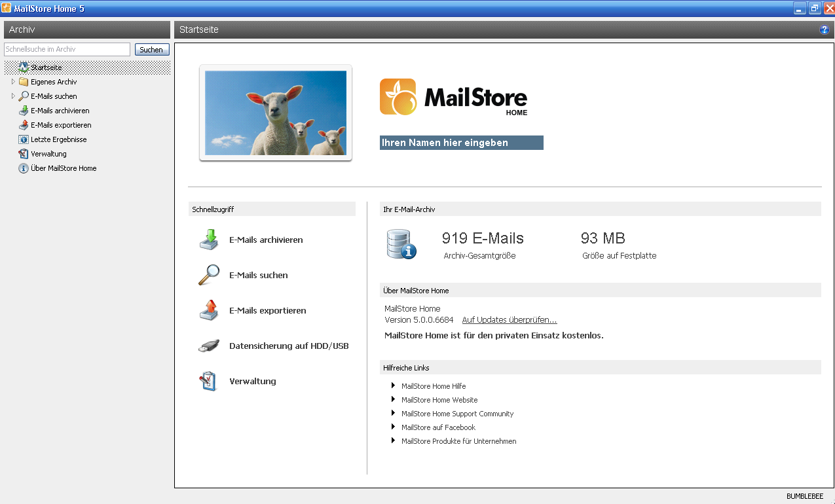
Task: Open help via blue question mark icon
Action: click(x=824, y=30)
